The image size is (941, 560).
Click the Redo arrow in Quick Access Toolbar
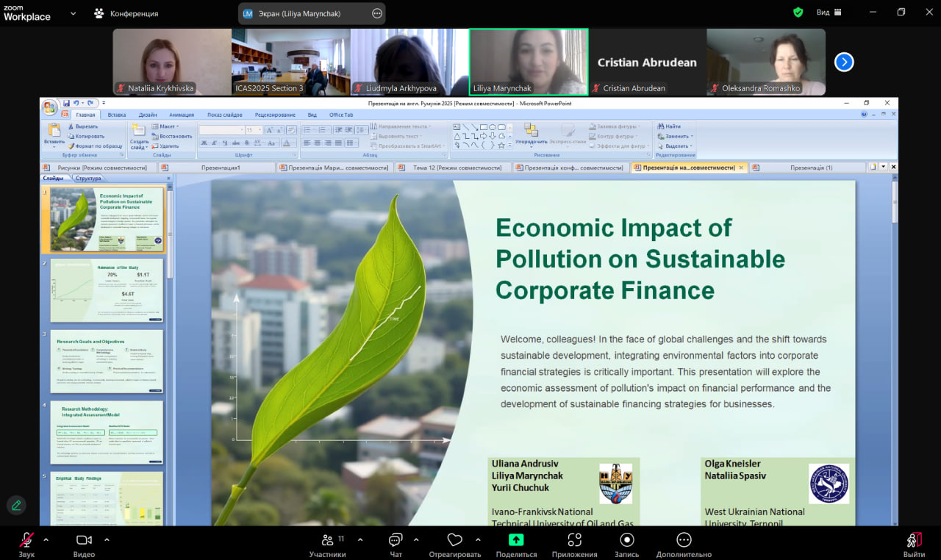[90, 103]
